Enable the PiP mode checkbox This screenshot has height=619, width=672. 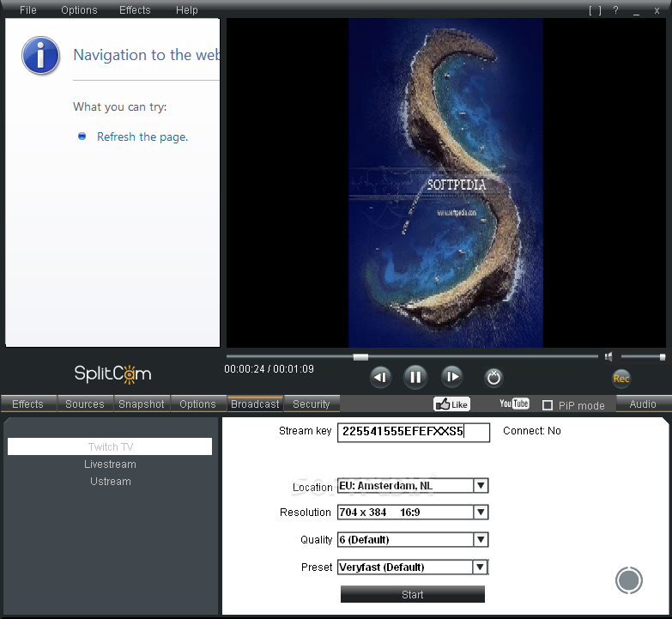548,405
